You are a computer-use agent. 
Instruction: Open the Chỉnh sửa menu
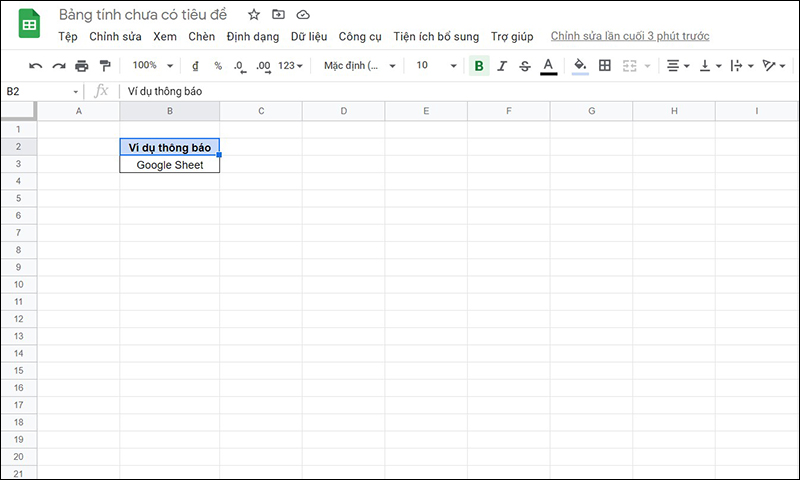tap(115, 37)
